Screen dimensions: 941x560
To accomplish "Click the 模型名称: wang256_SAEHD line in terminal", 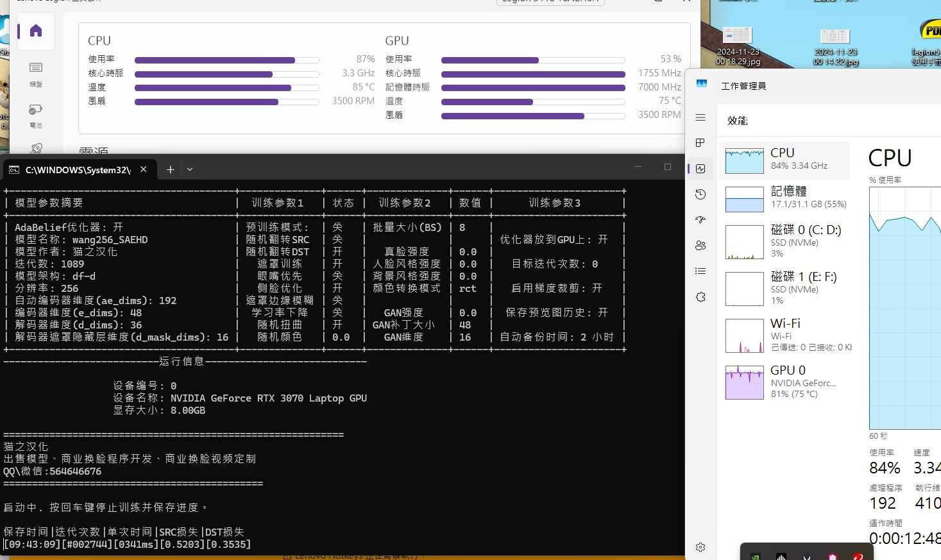I will 81,239.
